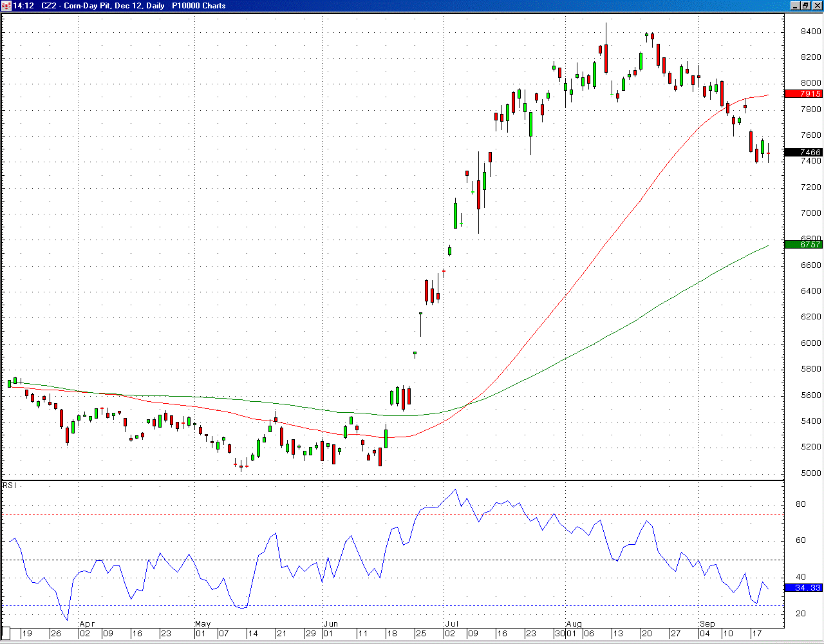
Task: Click the 14:12 time in title bar
Action: [x=24, y=6]
